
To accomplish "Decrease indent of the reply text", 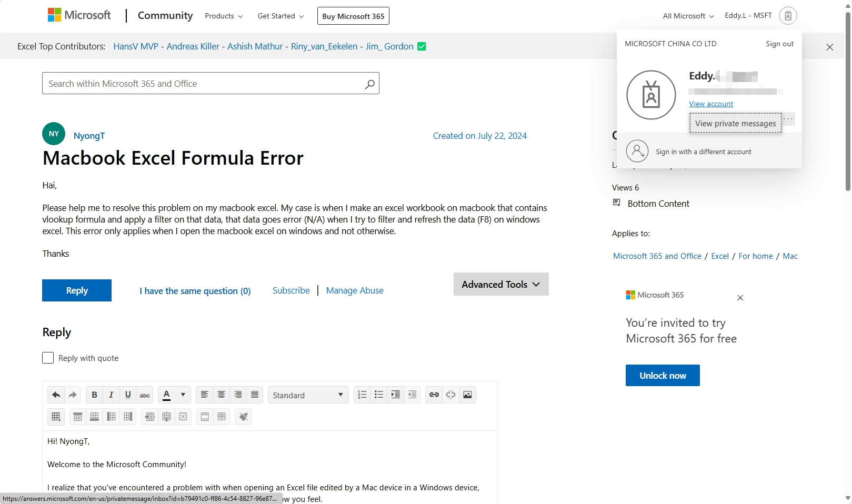I will tap(413, 395).
